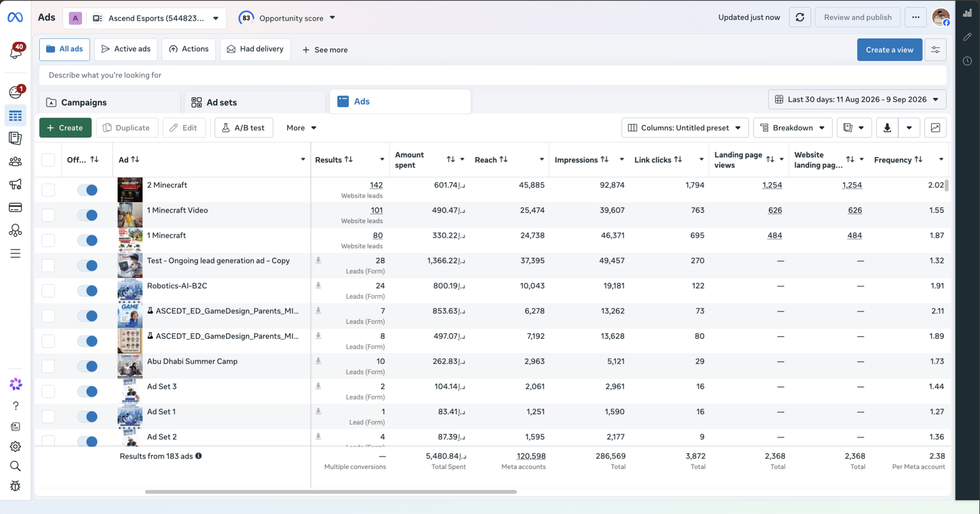Image resolution: width=980 pixels, height=514 pixels.
Task: Click info icon next to Results from 183 ads
Action: (198, 456)
